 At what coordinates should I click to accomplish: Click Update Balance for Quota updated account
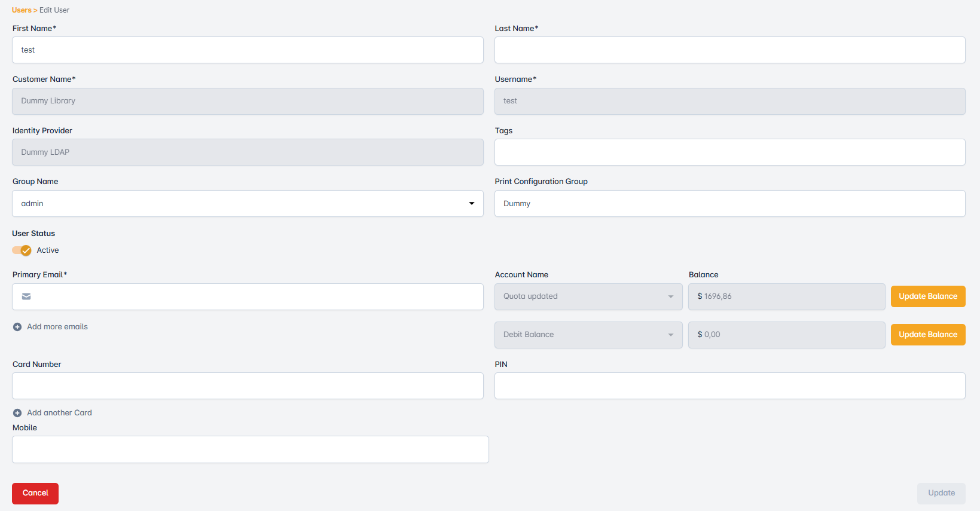click(x=927, y=296)
